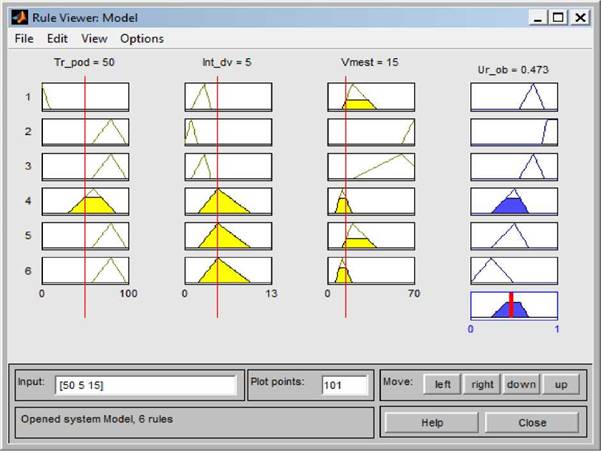Move the plots up

coord(561,384)
